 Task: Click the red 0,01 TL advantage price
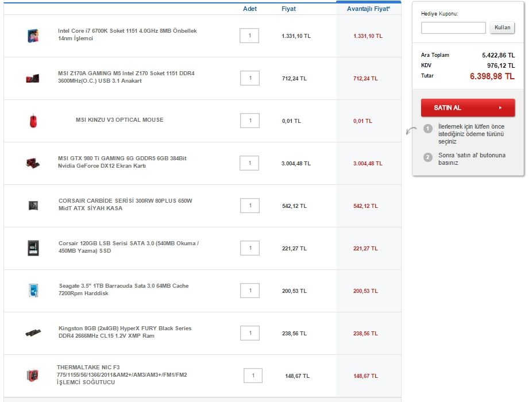pyautogui.click(x=363, y=121)
